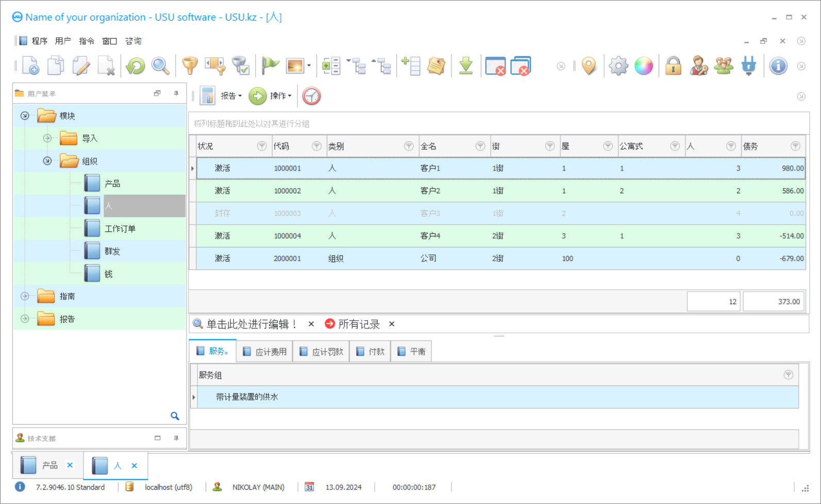Open the 窗口 menu
The image size is (821, 504).
[x=110, y=41]
